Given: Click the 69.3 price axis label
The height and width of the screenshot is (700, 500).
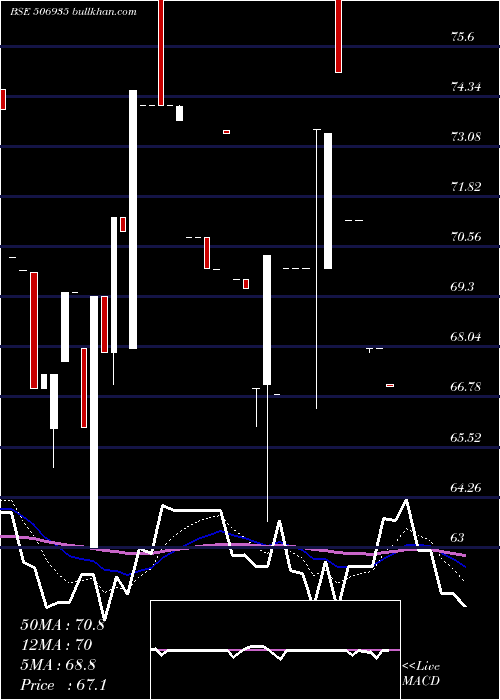Looking at the screenshot, I should point(462,287).
